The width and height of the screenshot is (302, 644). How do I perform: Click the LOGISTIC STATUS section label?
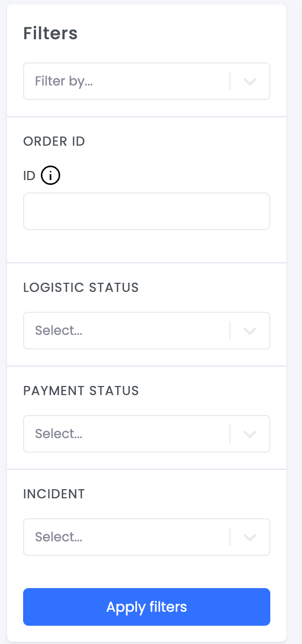81,288
